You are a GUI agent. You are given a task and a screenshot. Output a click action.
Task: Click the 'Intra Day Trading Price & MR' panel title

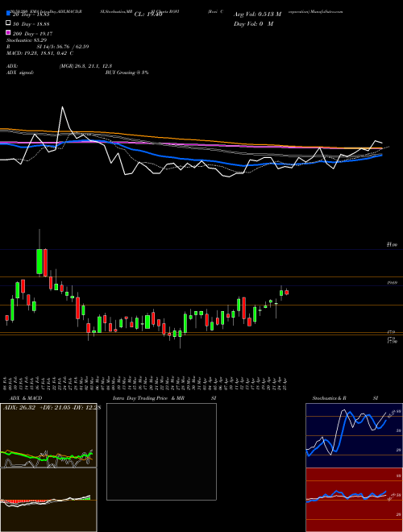148,398
